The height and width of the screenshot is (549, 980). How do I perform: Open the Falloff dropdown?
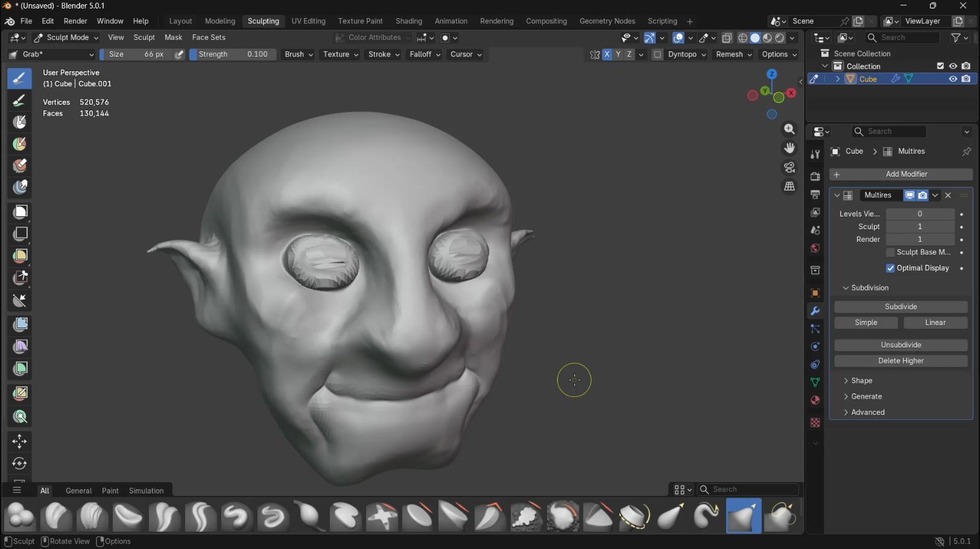point(424,54)
